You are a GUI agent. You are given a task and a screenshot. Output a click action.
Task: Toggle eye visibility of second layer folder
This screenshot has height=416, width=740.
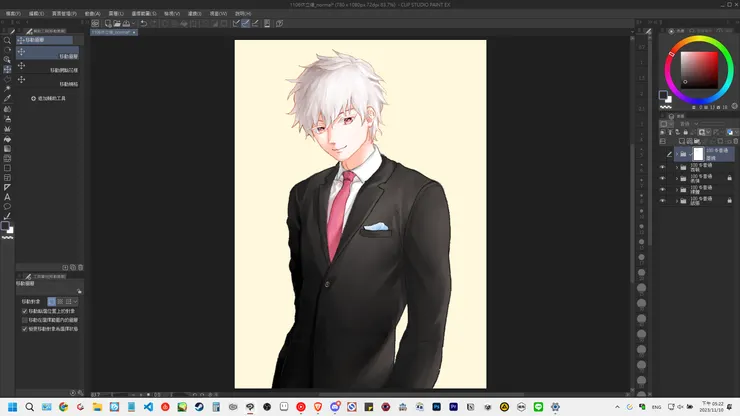coord(662,167)
